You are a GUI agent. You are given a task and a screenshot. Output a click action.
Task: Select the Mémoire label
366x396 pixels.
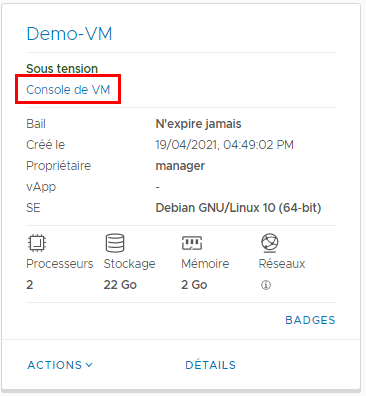click(205, 264)
